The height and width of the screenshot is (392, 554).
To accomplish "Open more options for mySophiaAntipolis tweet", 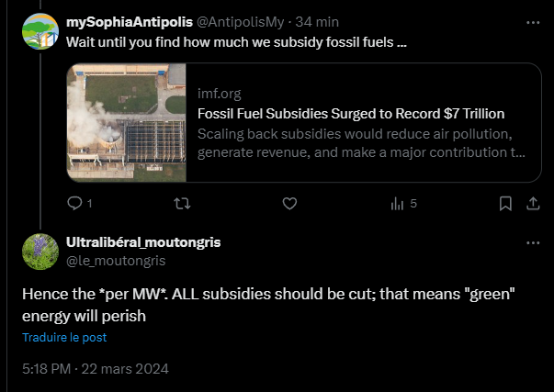I will click(533, 23).
